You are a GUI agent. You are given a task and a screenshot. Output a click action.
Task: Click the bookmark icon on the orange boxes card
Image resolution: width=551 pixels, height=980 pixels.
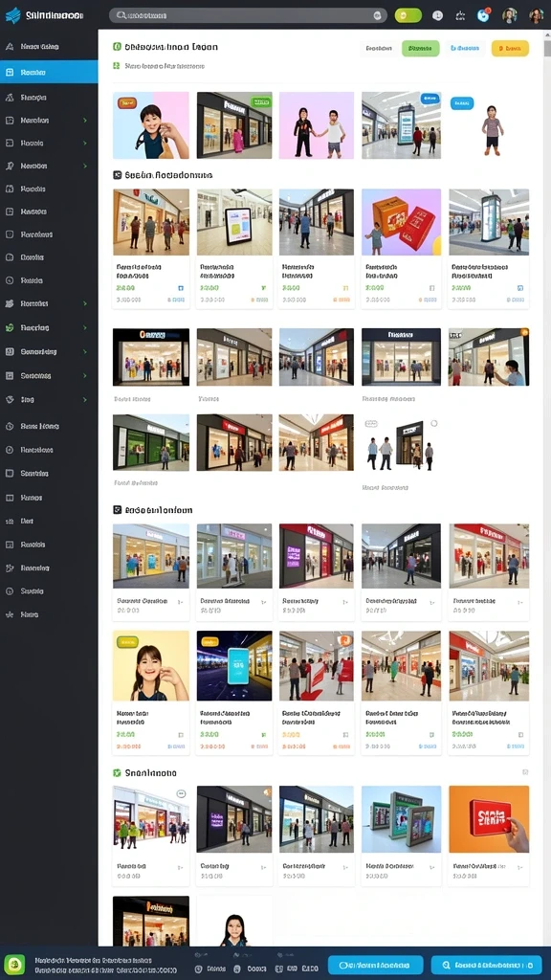tap(431, 288)
